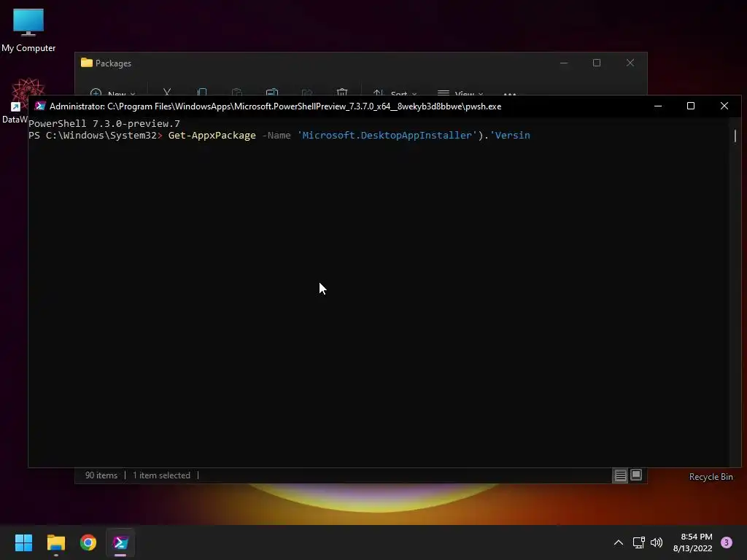This screenshot has height=560, width=747.
Task: Open the volume control tray icon
Action: (x=657, y=542)
